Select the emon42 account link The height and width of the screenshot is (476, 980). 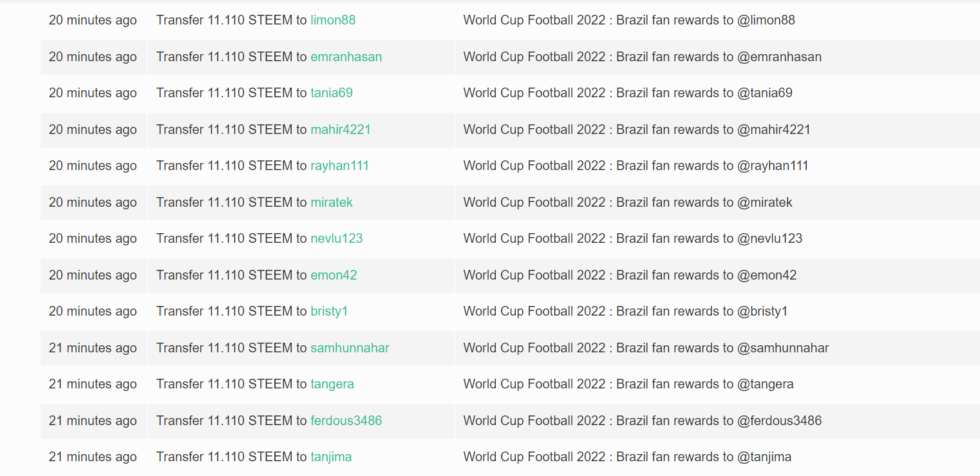pyautogui.click(x=334, y=275)
